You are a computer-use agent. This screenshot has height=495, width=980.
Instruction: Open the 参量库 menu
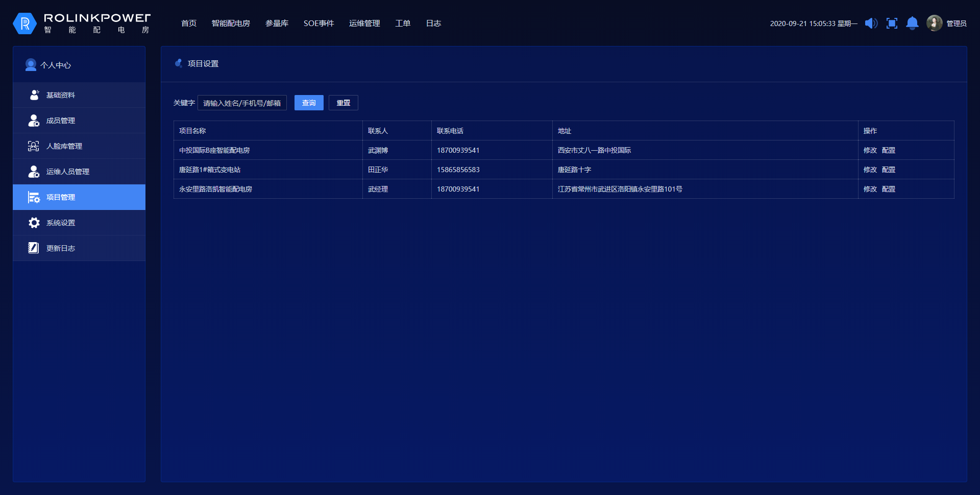[x=277, y=23]
